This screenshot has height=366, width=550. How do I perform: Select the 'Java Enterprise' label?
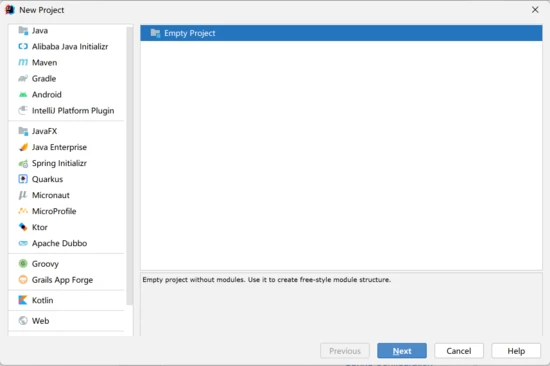point(59,147)
